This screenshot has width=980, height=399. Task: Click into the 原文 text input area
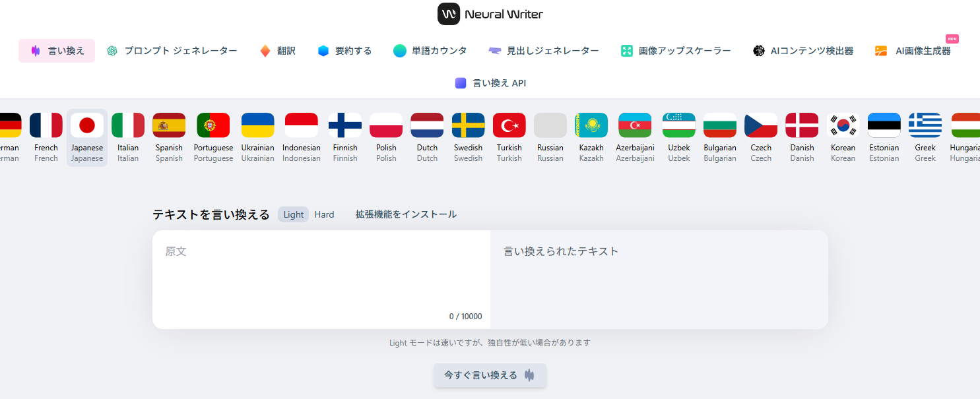tap(321, 277)
